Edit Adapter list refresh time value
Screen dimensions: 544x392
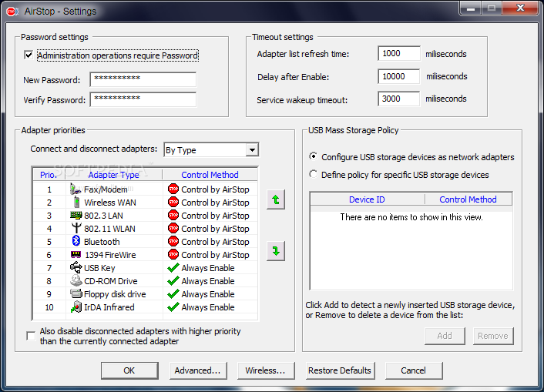click(x=399, y=53)
